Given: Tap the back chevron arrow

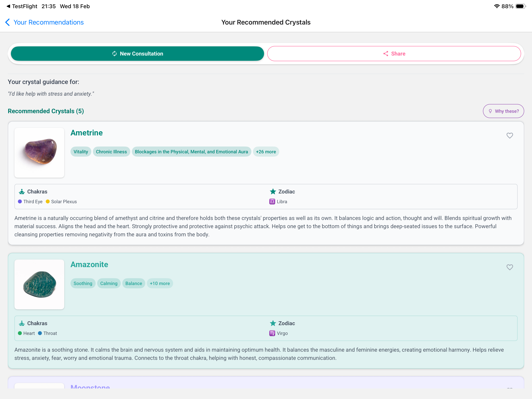Looking at the screenshot, I should (7, 22).
